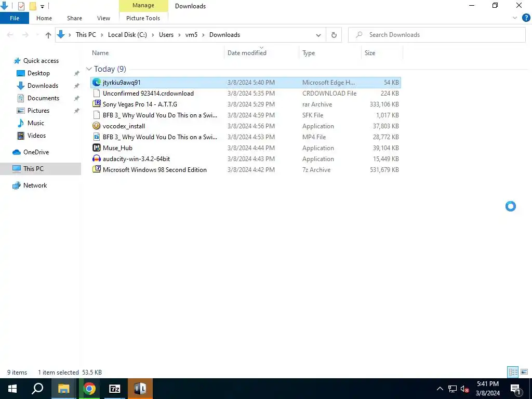Click the BFB 3 MP4 file icon
532x399 pixels.
click(x=96, y=137)
